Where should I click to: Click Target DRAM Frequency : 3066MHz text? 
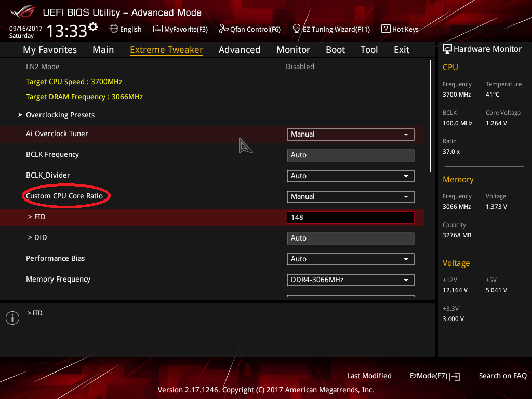point(85,97)
